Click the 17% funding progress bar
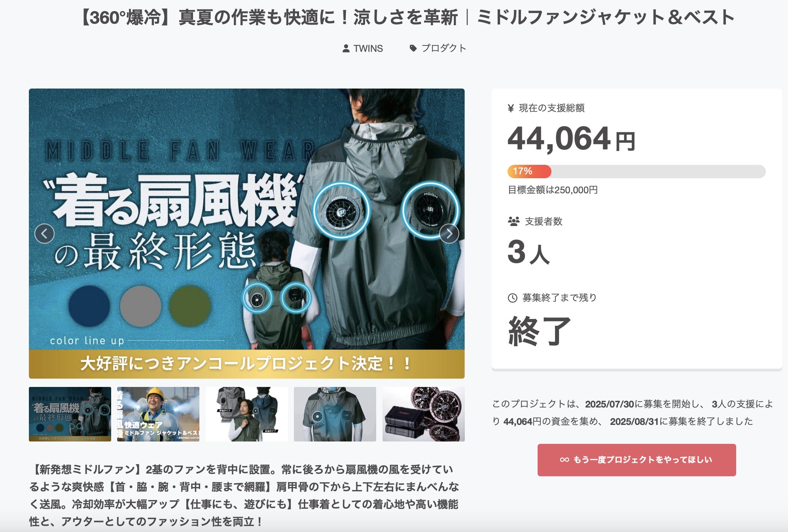Image resolution: width=788 pixels, height=532 pixels. coord(636,172)
